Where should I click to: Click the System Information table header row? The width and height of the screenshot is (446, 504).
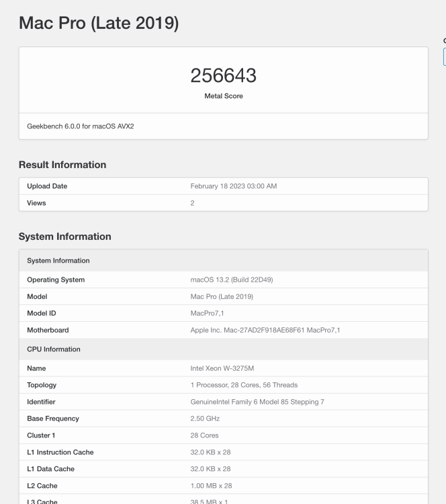coord(223,261)
